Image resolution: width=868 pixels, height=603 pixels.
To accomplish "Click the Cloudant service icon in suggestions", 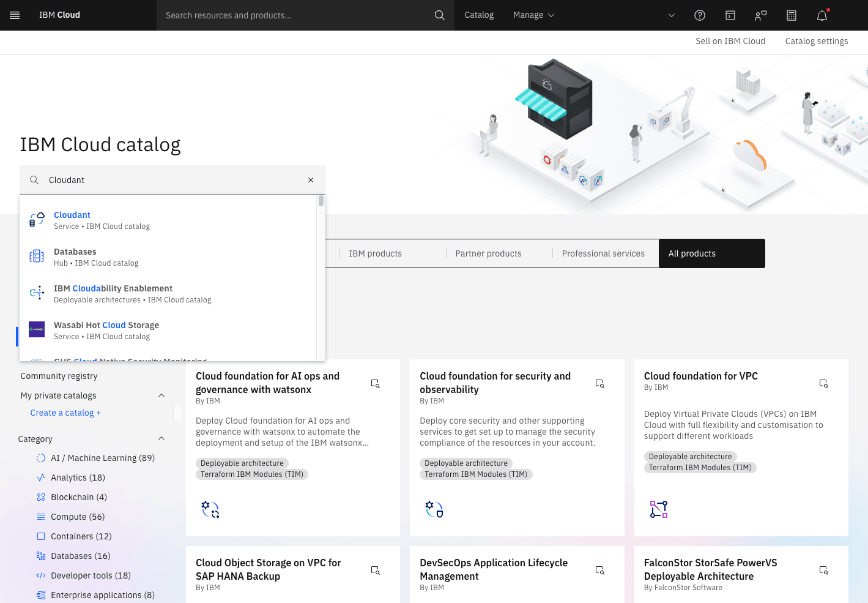I will [37, 219].
